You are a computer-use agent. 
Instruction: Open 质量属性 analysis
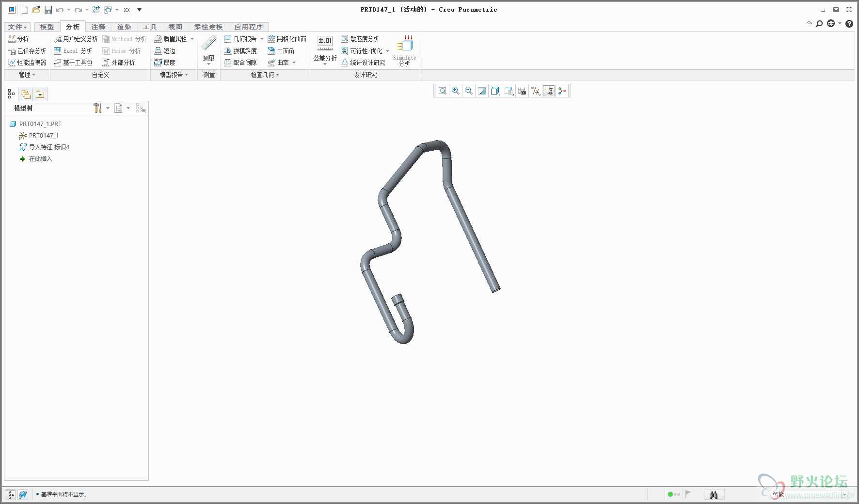click(171, 39)
